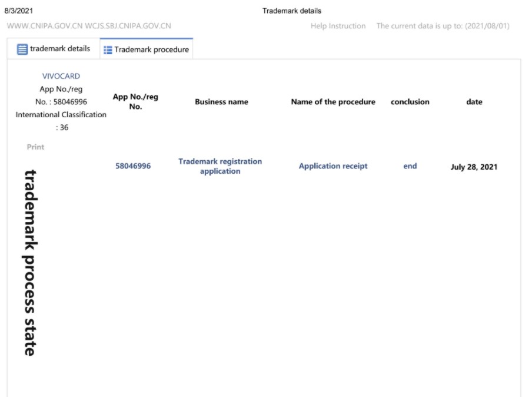Click the 'date' column header
This screenshot has width=532, height=397.
[x=474, y=102]
